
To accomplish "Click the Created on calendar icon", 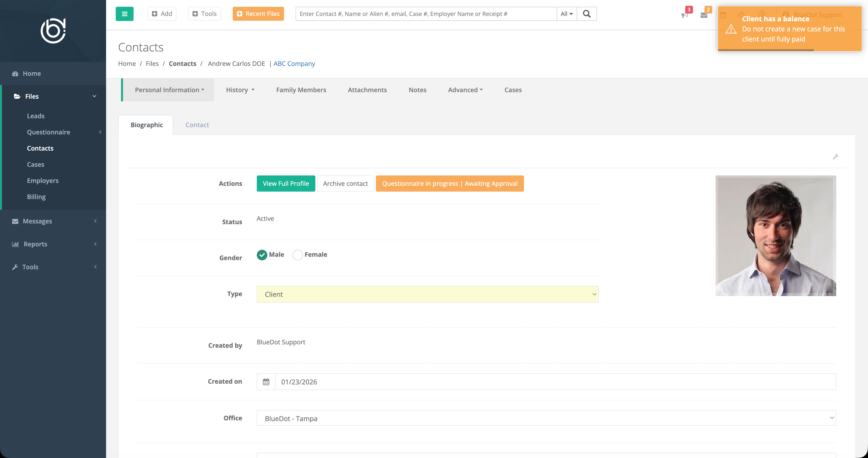I will click(x=266, y=382).
